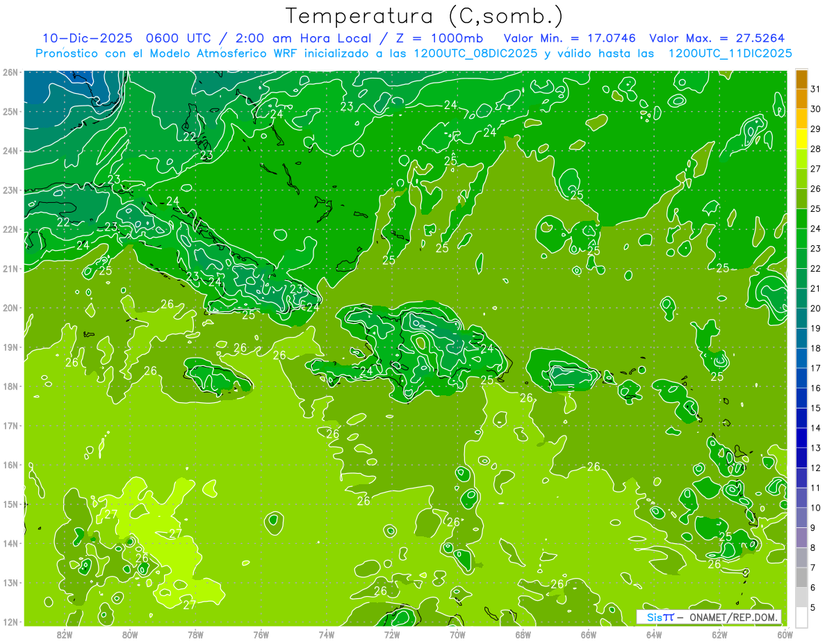
Task: Click the "60W" longitude label
Action: tap(785, 634)
